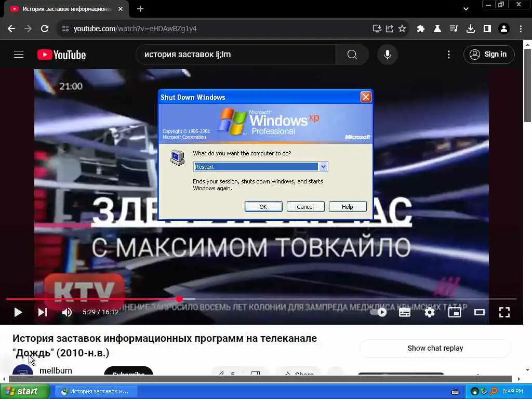Close the Shut Down Windows dialog

click(x=366, y=97)
